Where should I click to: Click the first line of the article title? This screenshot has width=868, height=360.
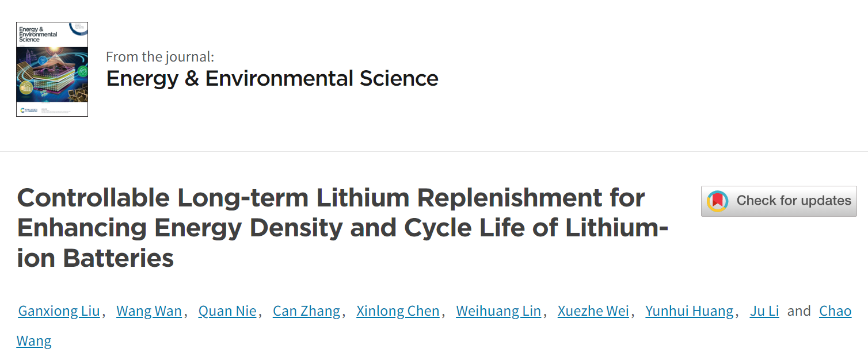tap(331, 198)
